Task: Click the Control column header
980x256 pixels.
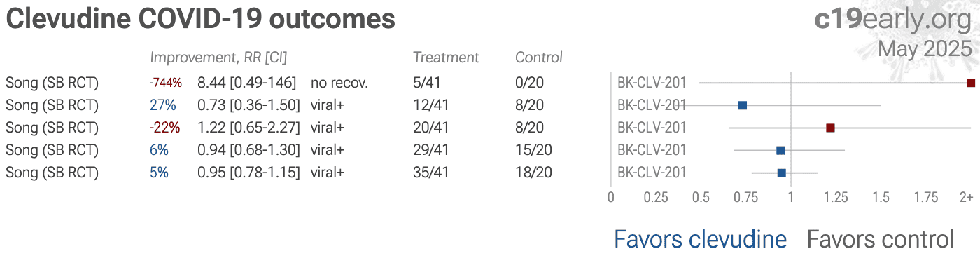Action: [x=539, y=58]
